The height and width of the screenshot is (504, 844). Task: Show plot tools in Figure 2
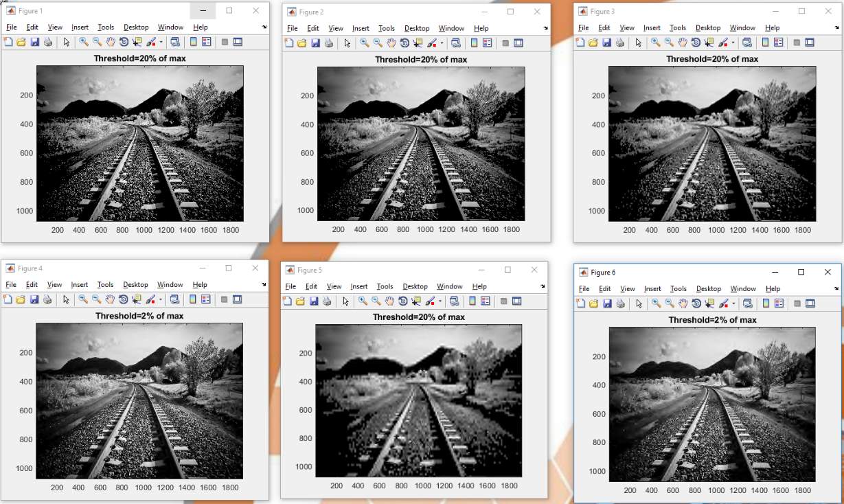[x=518, y=43]
